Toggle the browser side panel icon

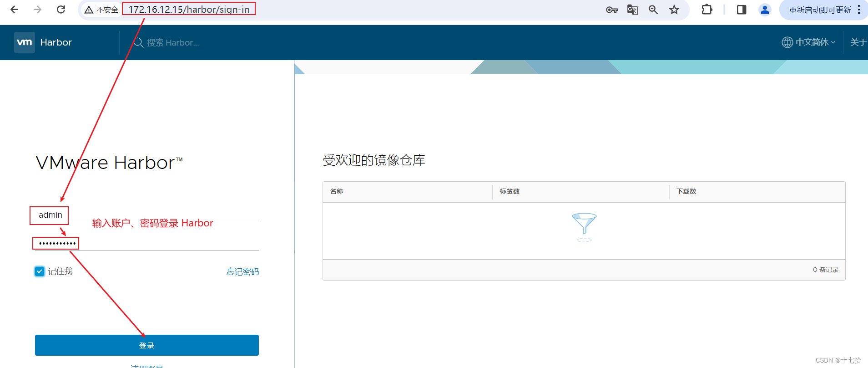tap(742, 10)
